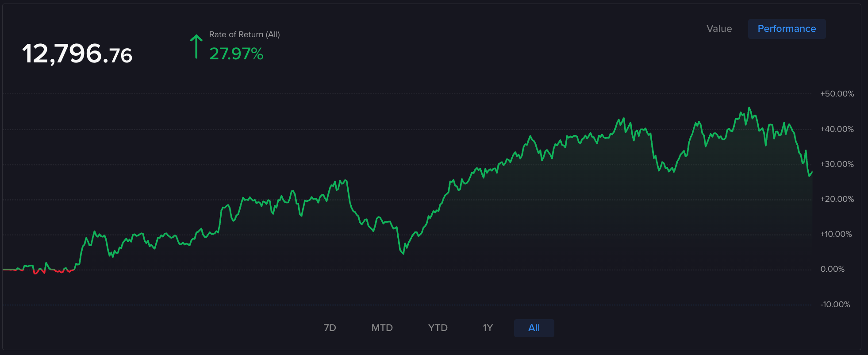Switch the chart to 1Y range
The width and height of the screenshot is (868, 355).
click(x=488, y=328)
